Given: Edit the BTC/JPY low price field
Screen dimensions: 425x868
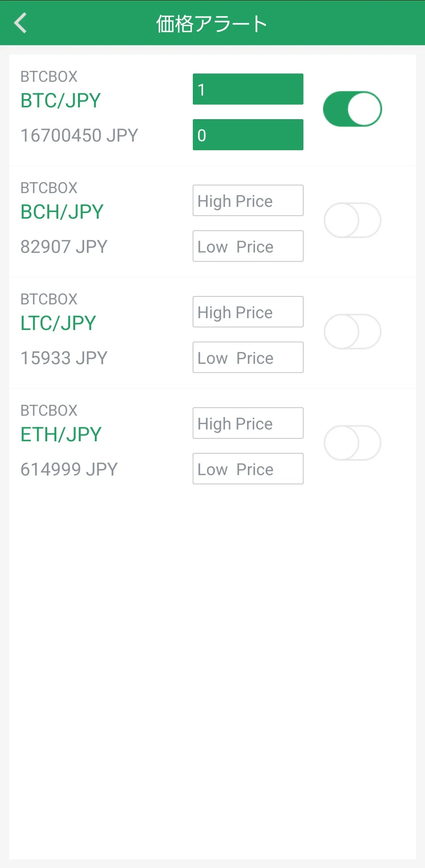Looking at the screenshot, I should (x=248, y=135).
